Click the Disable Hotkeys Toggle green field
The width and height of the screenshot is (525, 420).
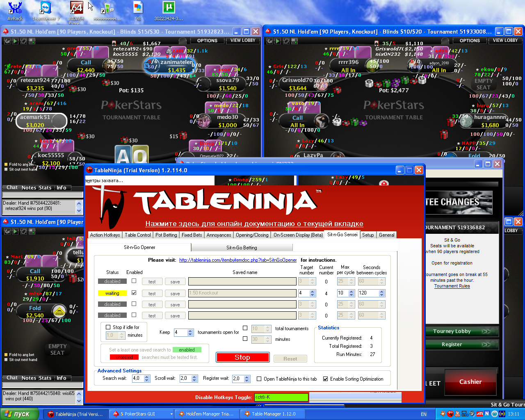[x=281, y=397]
